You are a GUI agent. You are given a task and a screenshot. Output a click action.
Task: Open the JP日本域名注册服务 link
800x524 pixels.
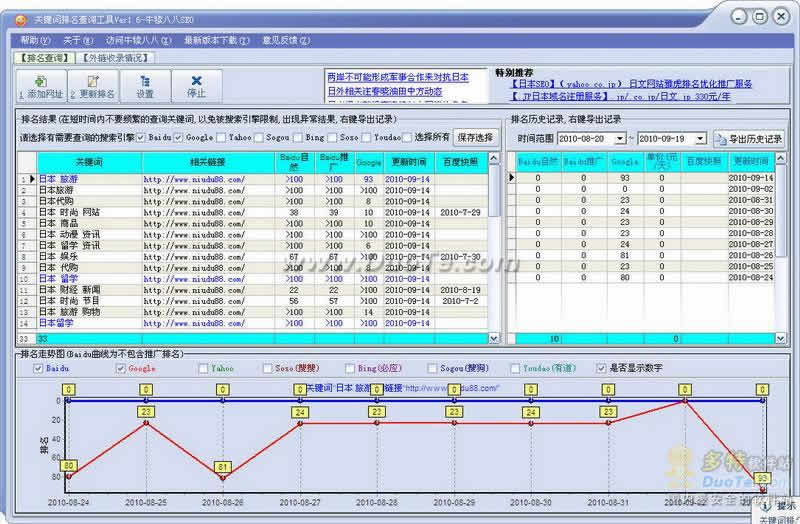(620, 96)
